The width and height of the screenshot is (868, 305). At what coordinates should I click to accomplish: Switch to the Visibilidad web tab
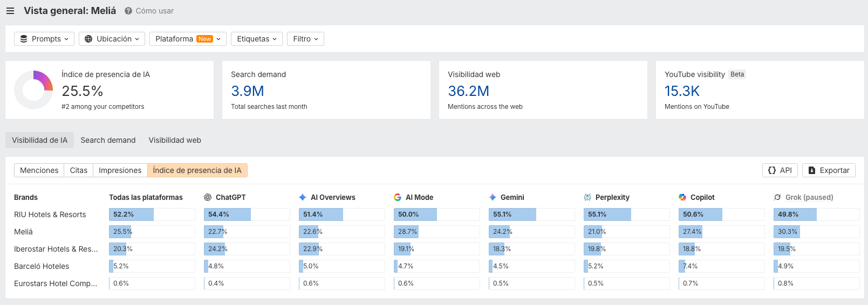(175, 140)
